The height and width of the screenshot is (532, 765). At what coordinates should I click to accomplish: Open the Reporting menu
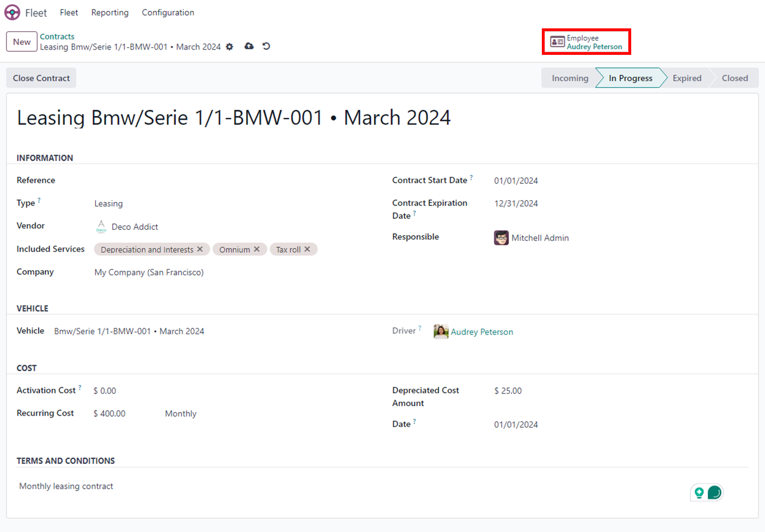coord(110,12)
